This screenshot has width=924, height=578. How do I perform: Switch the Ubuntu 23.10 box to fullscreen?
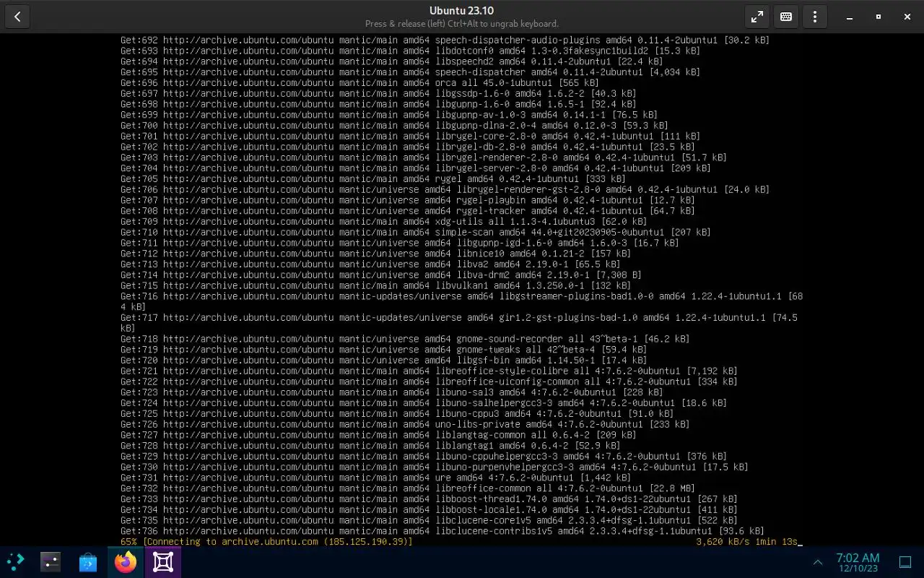757,17
